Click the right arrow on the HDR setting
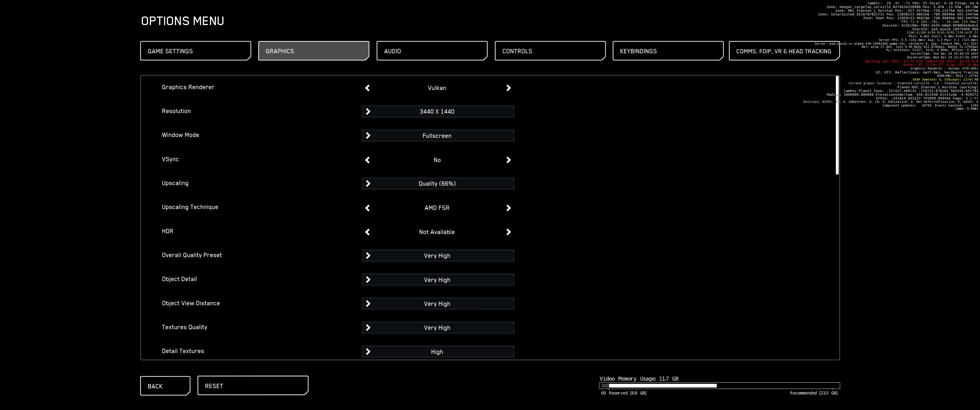980x410 pixels. pos(508,232)
